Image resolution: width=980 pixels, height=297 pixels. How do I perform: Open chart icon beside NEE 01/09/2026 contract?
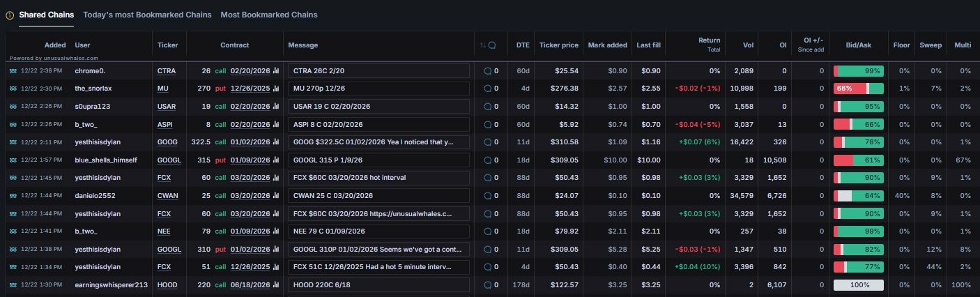coord(276,231)
